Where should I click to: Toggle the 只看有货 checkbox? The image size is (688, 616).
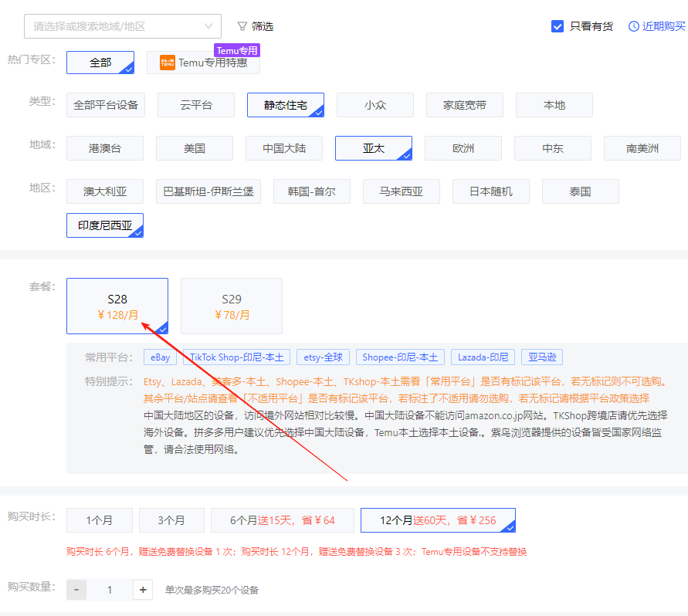click(x=558, y=26)
